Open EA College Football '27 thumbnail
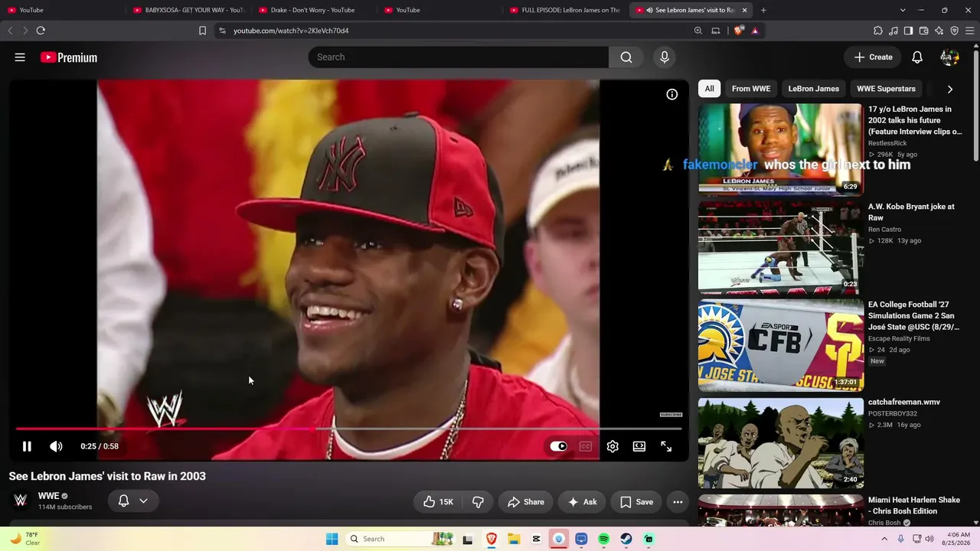The image size is (980, 551). pyautogui.click(x=780, y=345)
